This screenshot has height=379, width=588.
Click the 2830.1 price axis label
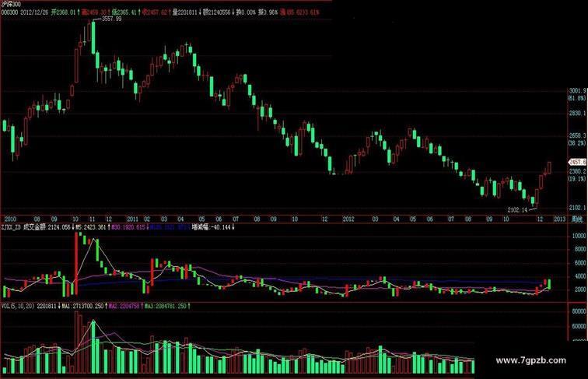[x=577, y=114]
